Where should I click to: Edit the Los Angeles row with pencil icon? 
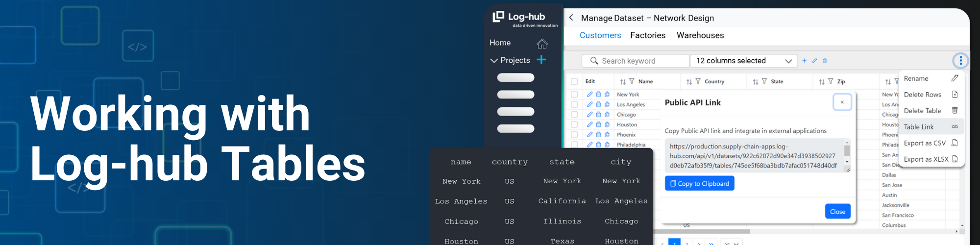tap(589, 104)
